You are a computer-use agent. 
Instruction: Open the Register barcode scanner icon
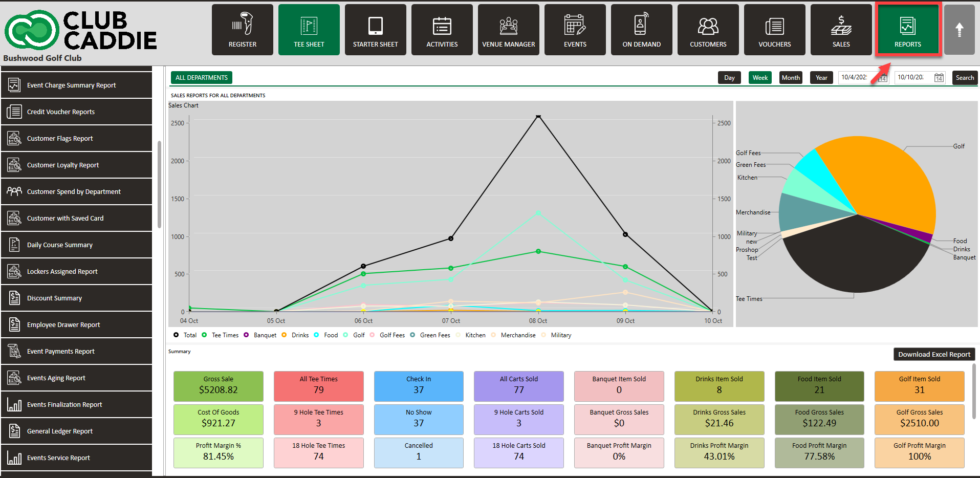[242, 25]
